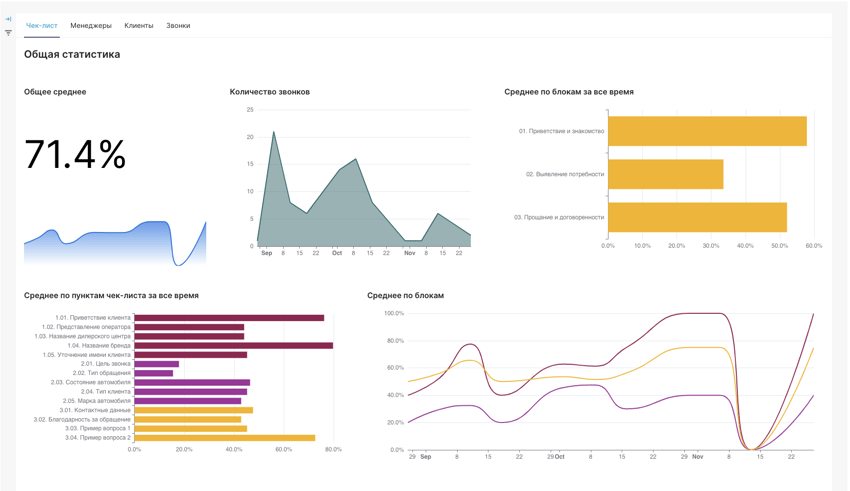Image resolution: width=850 pixels, height=491 pixels.
Task: Click the 2.01. Цель звонка bar
Action: [x=156, y=364]
